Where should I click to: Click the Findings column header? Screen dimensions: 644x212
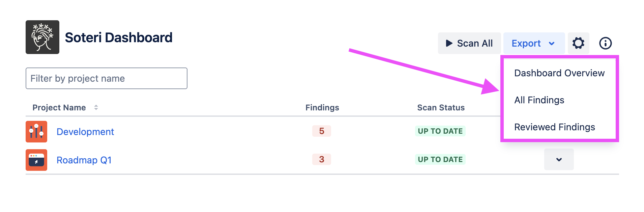[322, 107]
